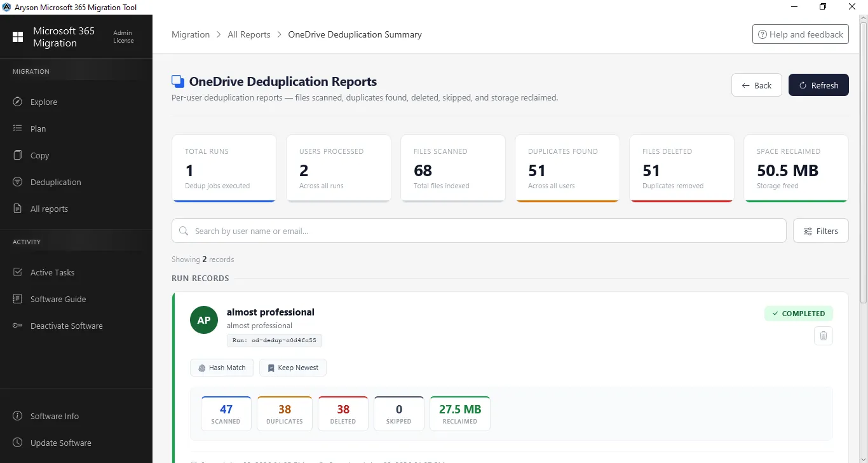Click the Software Guide book icon
The width and height of the screenshot is (868, 463).
click(18, 299)
